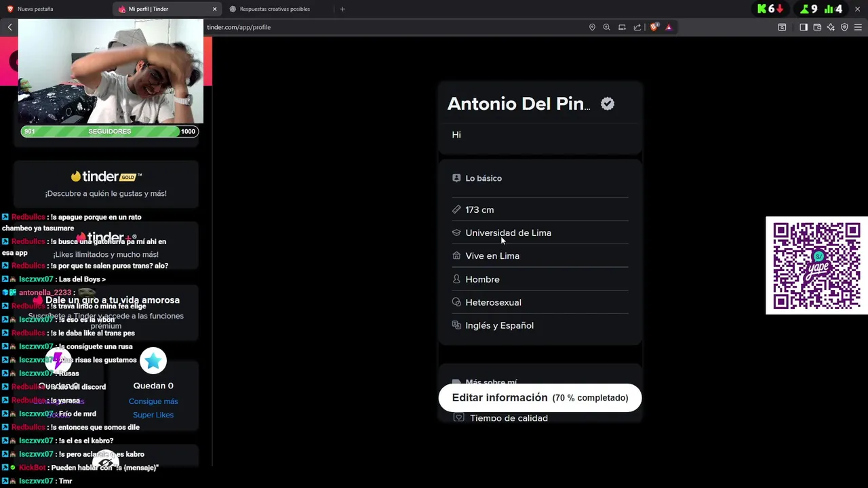Click the Antonio Del Pin profile name
Image resolution: width=868 pixels, height=488 pixels.
(x=519, y=104)
